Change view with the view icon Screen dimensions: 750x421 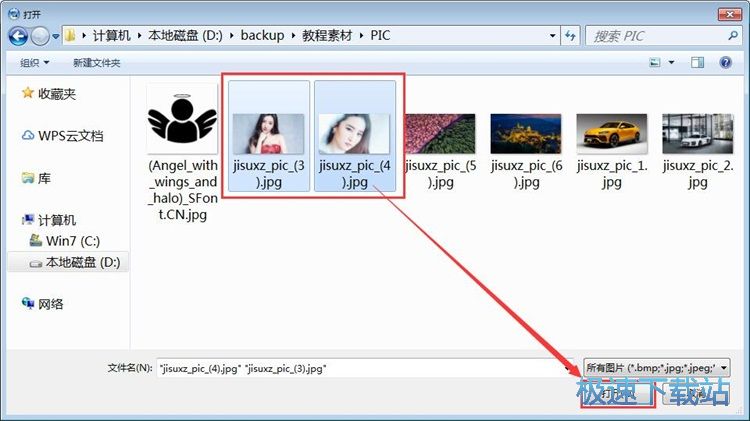coord(655,63)
